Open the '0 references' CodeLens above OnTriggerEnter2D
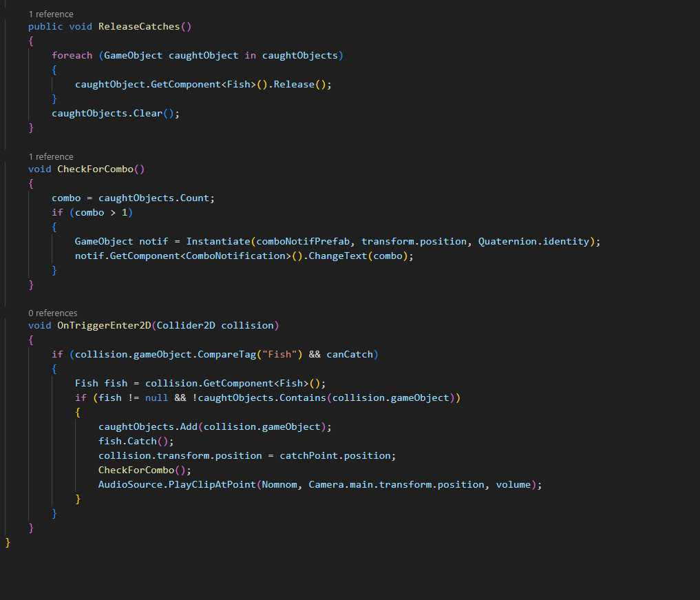Viewport: 700px width, 600px height. 53,313
